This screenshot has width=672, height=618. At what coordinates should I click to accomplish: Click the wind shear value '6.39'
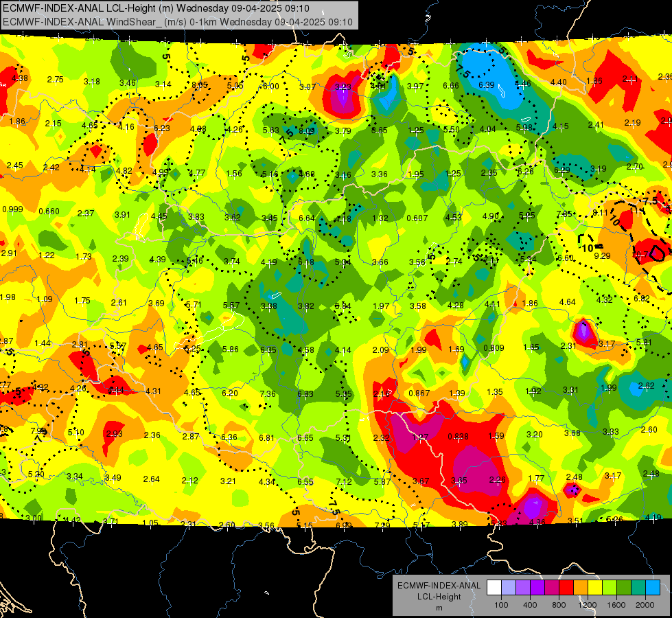(x=487, y=85)
